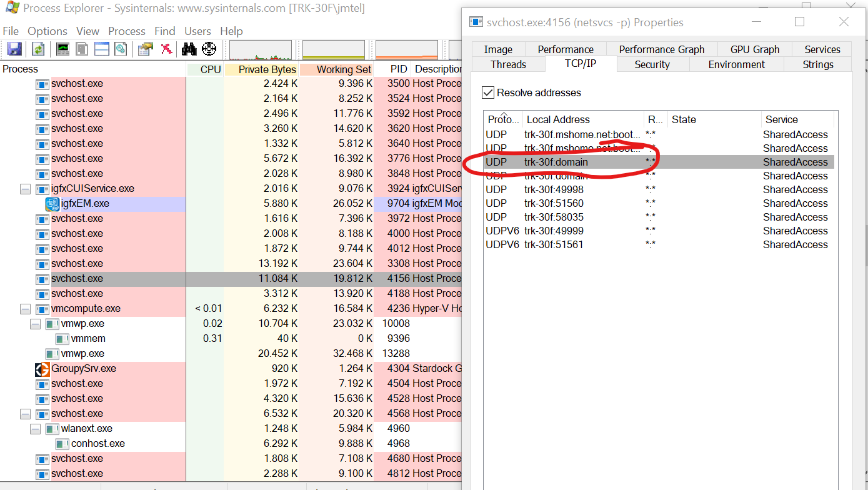Open the Help menu
The image size is (868, 490).
(x=231, y=31)
